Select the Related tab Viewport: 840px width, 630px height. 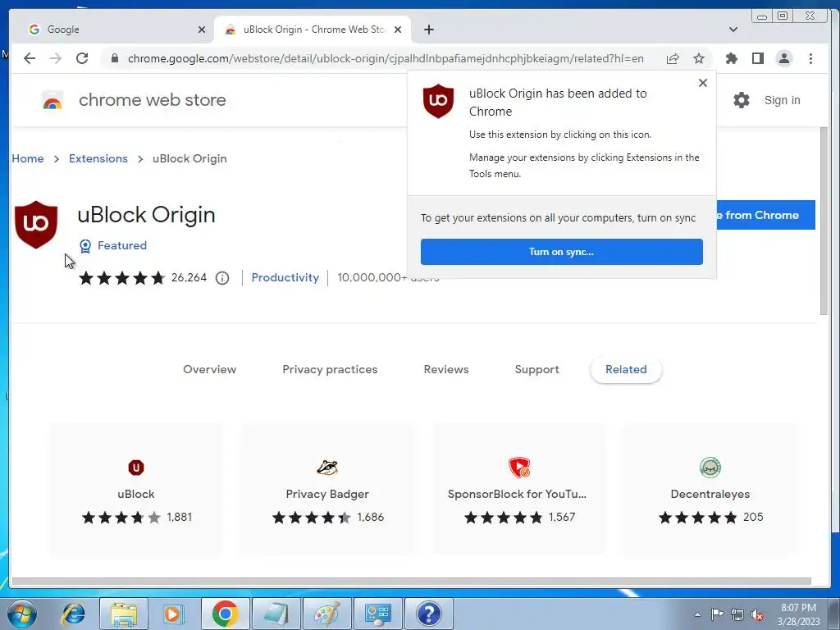pyautogui.click(x=626, y=369)
